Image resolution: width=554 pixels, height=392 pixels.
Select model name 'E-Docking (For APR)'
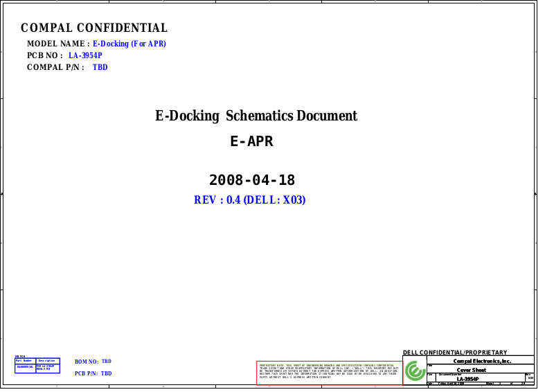coord(129,44)
